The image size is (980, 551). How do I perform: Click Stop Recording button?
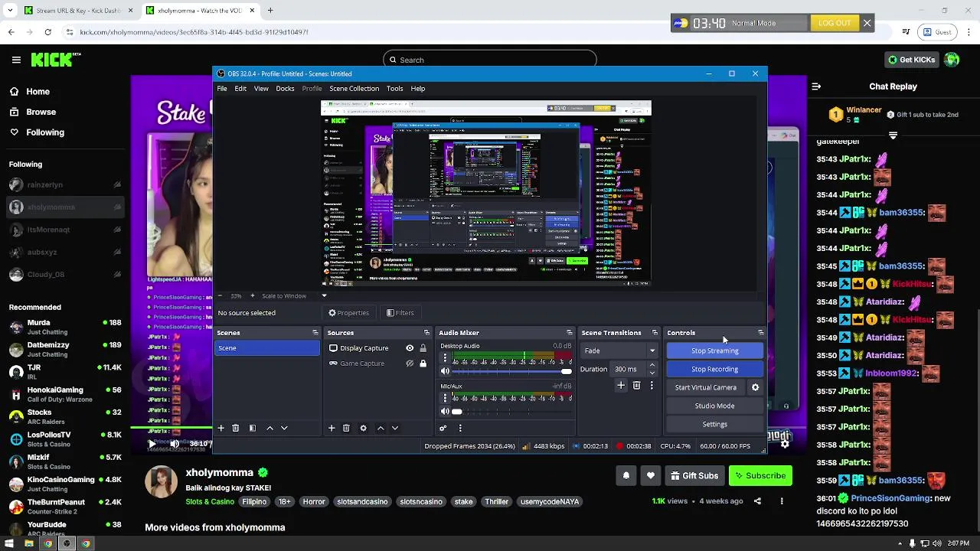(715, 370)
